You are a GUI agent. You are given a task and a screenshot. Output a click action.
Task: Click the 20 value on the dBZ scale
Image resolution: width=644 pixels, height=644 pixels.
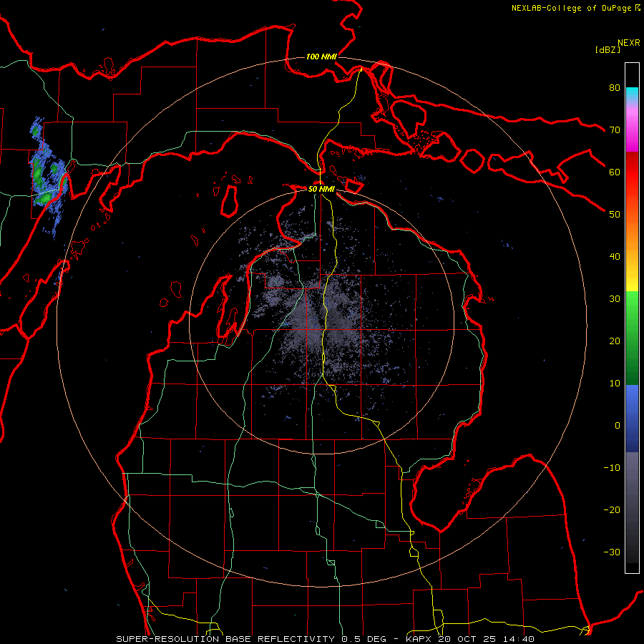[615, 341]
